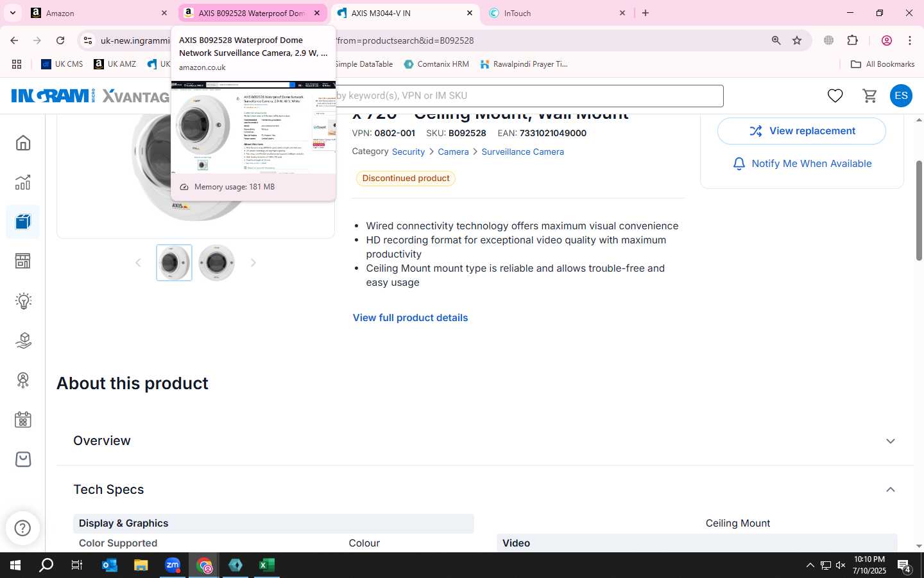Open File Explorer from the taskbar
Screen dimensions: 924x578
(x=141, y=565)
